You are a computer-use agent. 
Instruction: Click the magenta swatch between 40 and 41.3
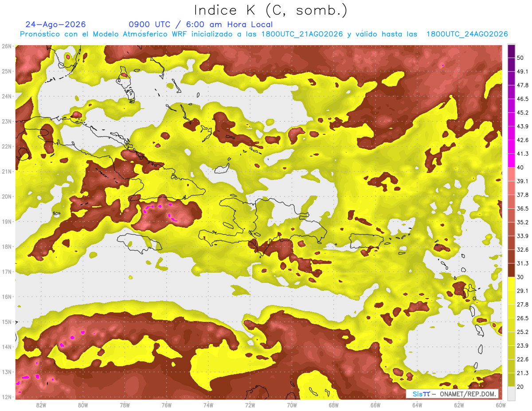point(511,160)
